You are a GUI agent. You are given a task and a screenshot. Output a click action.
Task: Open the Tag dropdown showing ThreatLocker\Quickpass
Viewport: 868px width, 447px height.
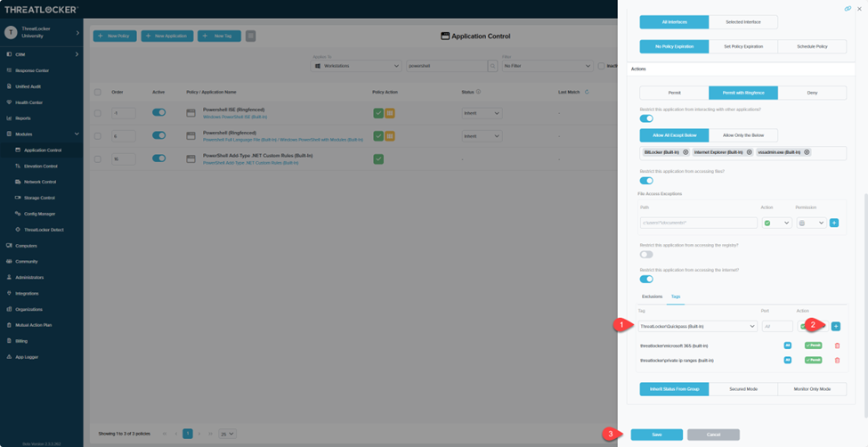(697, 326)
